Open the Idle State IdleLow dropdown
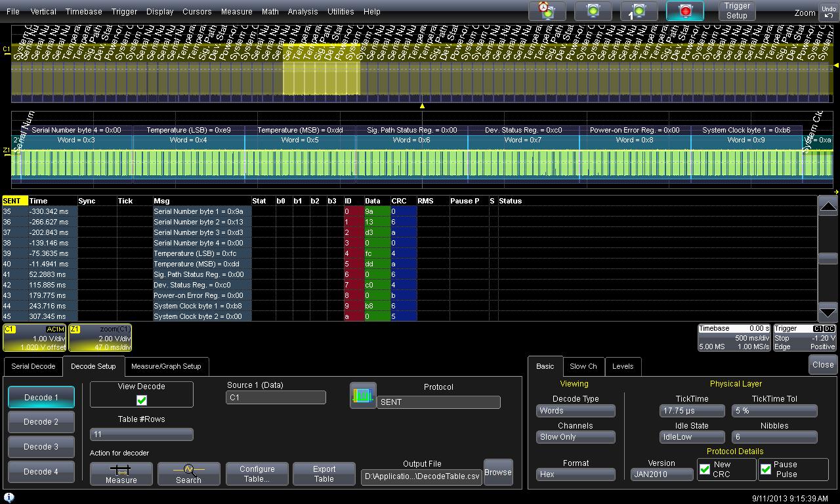 (692, 437)
